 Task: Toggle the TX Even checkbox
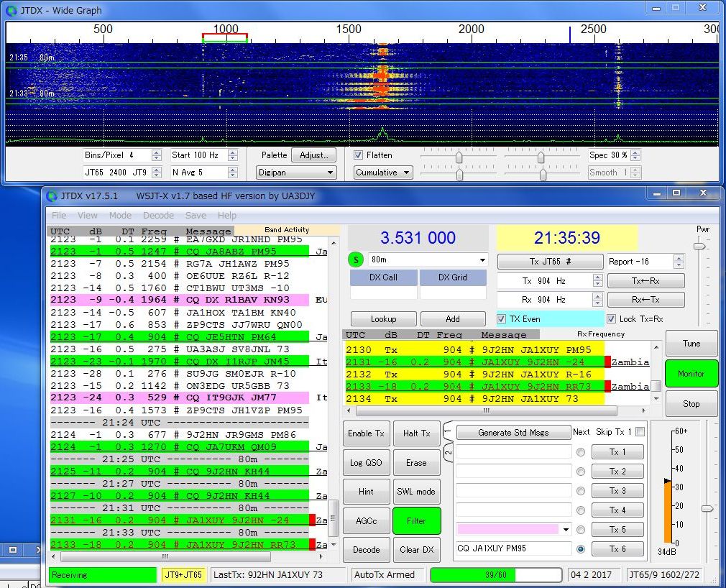[502, 319]
